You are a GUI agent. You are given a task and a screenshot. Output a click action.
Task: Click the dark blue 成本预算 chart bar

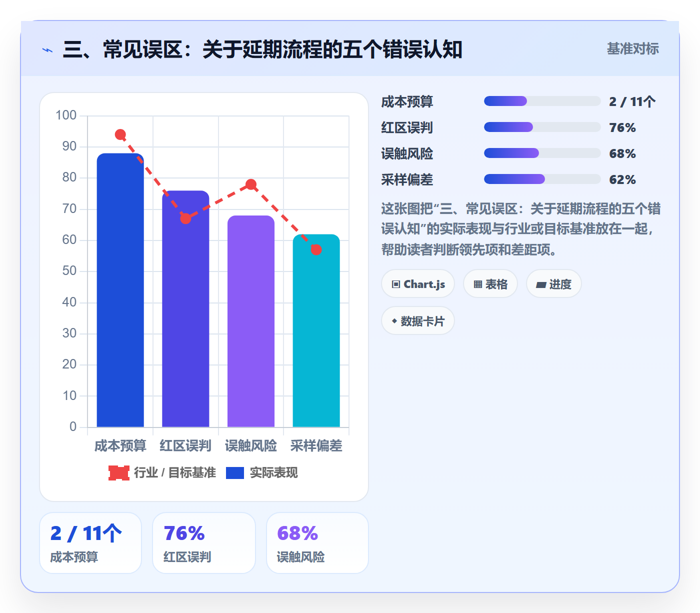pos(120,290)
